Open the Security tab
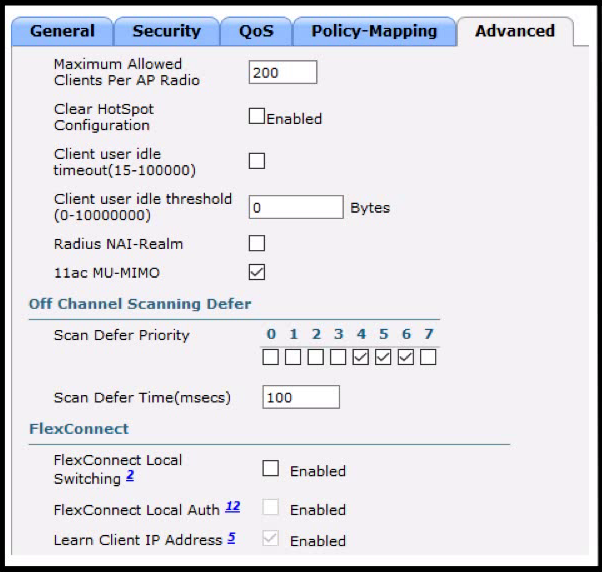This screenshot has width=602, height=572. pyautogui.click(x=166, y=31)
